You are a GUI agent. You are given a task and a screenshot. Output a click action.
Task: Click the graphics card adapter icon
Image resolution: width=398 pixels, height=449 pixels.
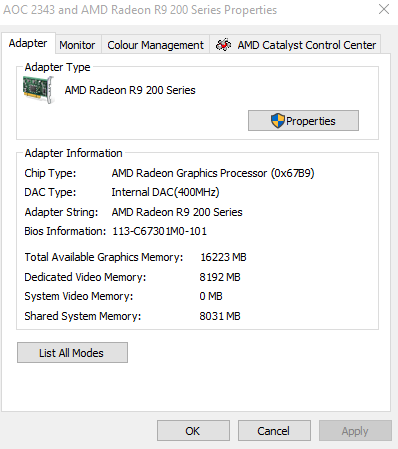point(38,90)
